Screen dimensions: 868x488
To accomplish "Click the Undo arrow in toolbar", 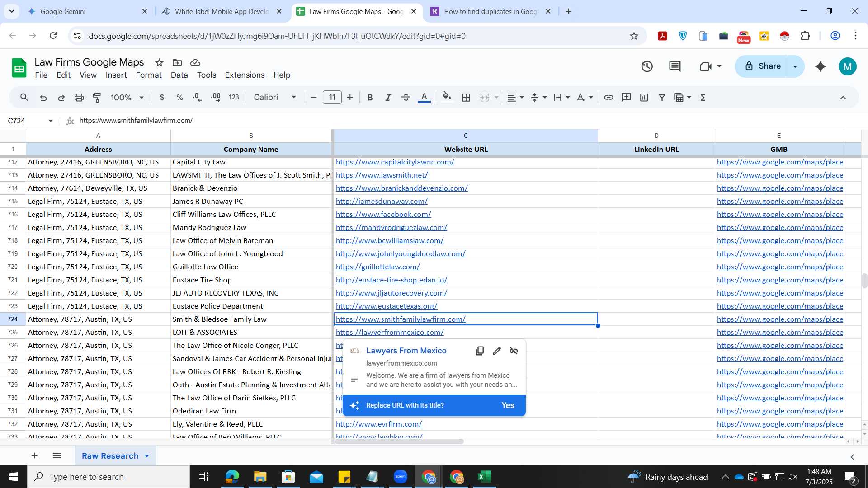I will pyautogui.click(x=43, y=97).
